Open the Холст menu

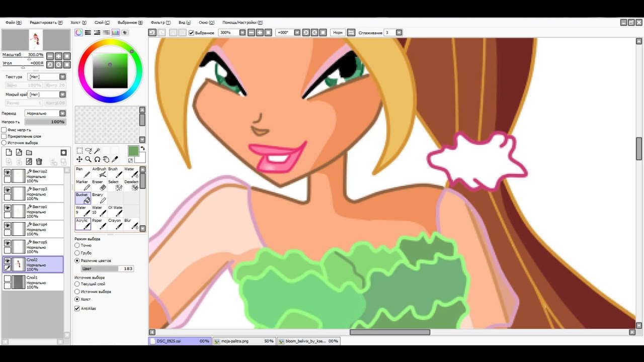point(78,23)
